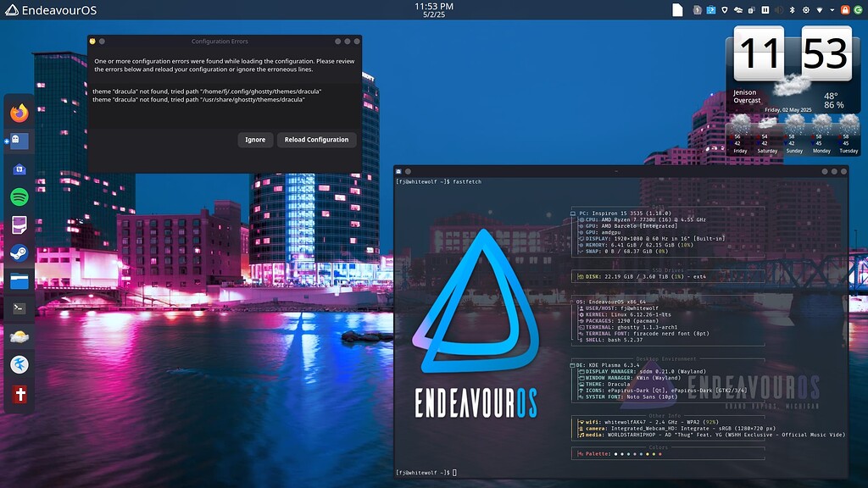Open the blue file manager folder icon
This screenshot has height=488, width=868.
tap(20, 280)
